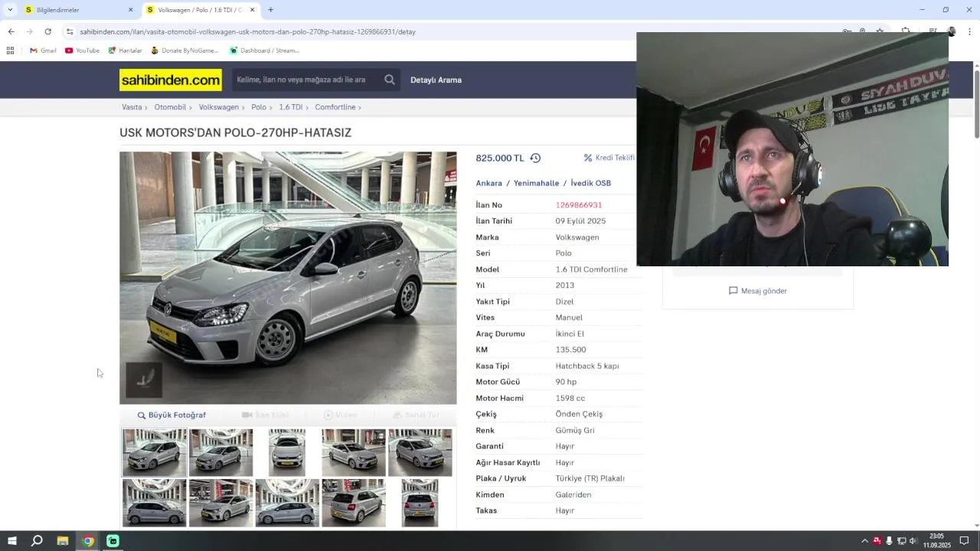
Task: Click the Yenimahalle location link
Action: coord(536,183)
